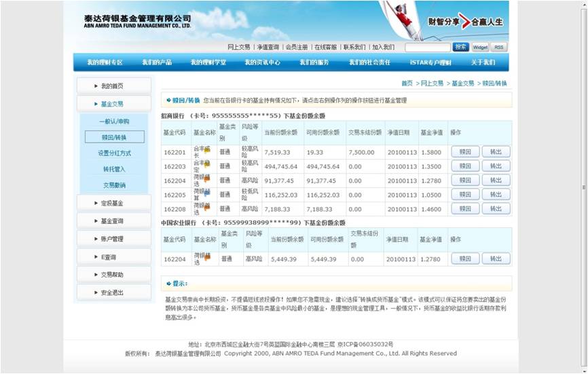Expand 我的首页 in the sidebar

click(114, 86)
